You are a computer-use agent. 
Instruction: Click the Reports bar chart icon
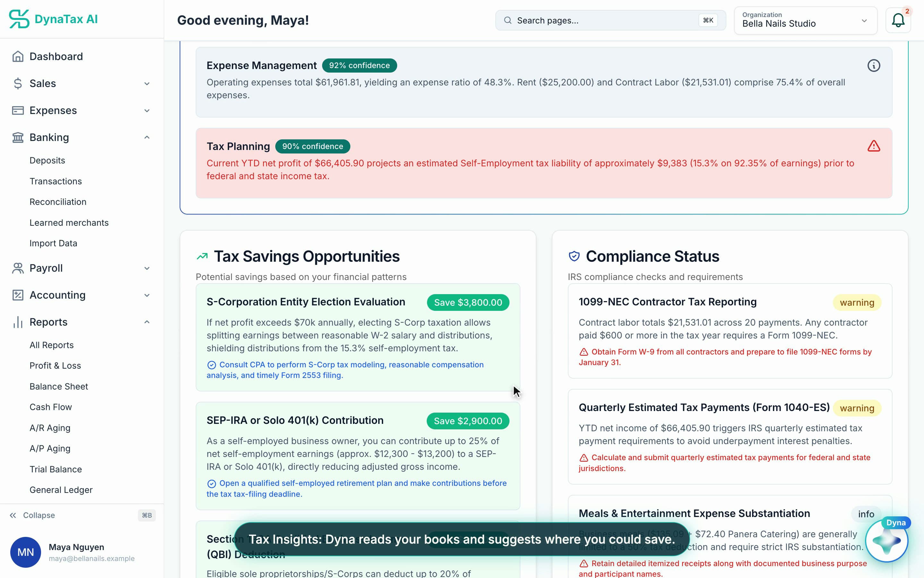(x=18, y=322)
